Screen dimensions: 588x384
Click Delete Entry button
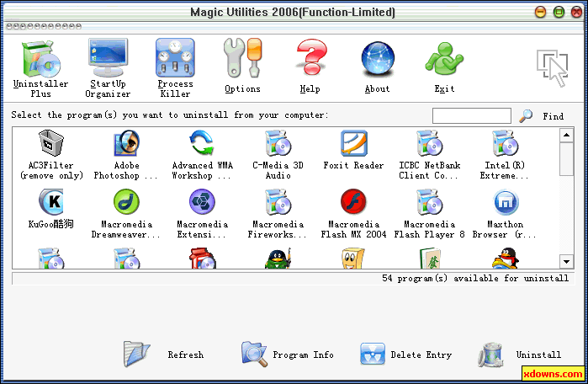pyautogui.click(x=406, y=355)
